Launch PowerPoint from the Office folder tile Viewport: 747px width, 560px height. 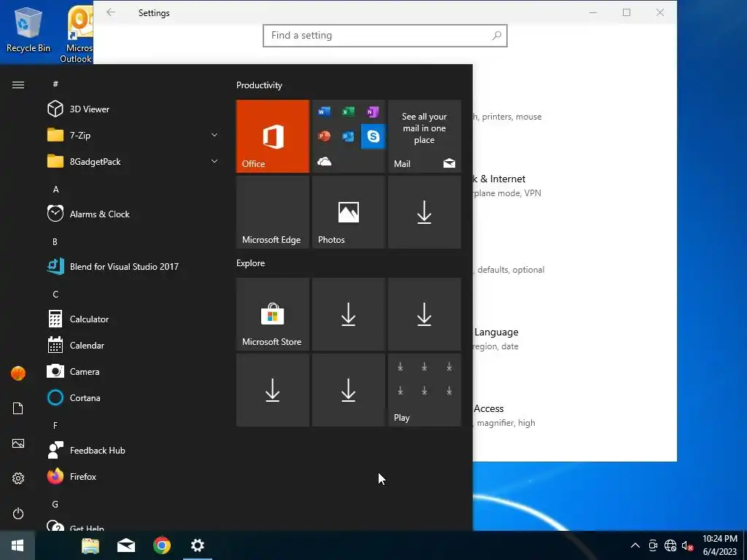[x=324, y=136]
